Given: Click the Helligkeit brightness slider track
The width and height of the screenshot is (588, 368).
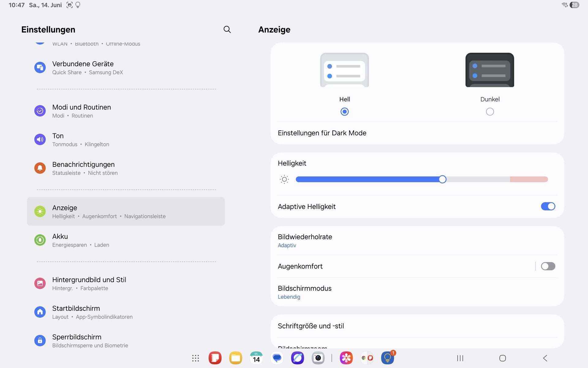Looking at the screenshot, I should pyautogui.click(x=421, y=179).
